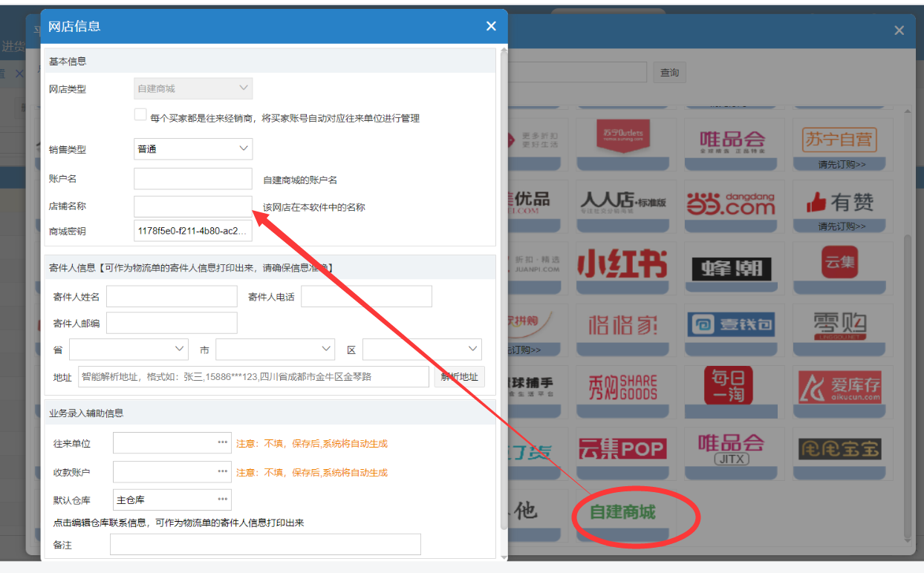The image size is (924, 573).
Task: Click the search box beside 查询
Action: pyautogui.click(x=578, y=72)
